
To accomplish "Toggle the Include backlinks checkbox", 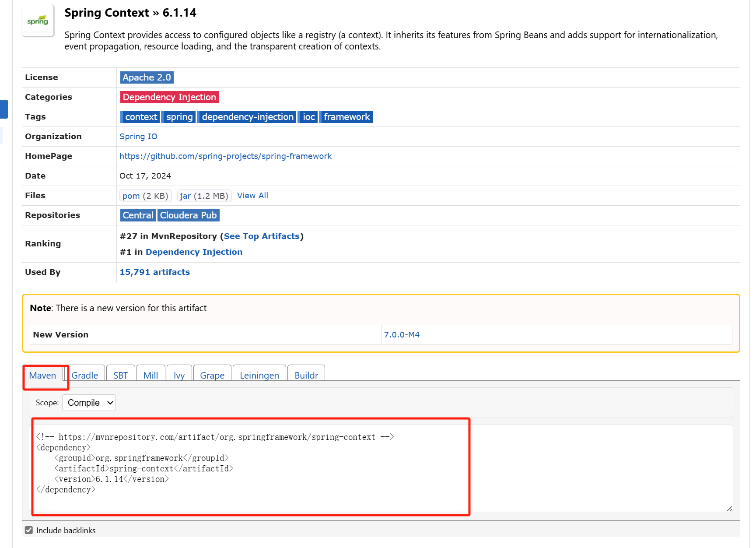I will (29, 530).
